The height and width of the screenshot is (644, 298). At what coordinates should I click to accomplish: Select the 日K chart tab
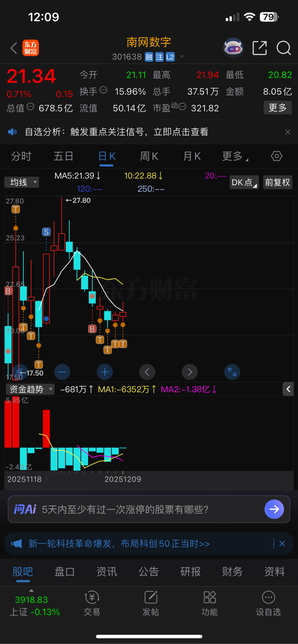tap(107, 157)
